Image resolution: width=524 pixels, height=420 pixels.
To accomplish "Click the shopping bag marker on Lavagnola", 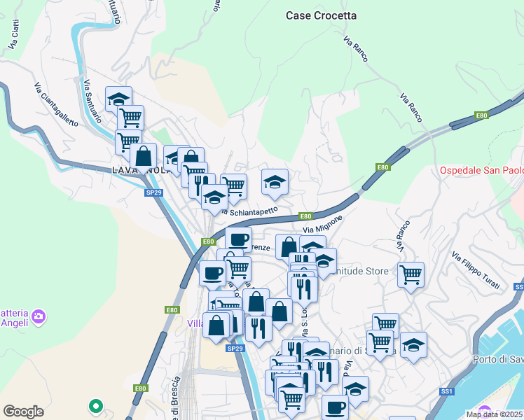I will pos(143,157).
